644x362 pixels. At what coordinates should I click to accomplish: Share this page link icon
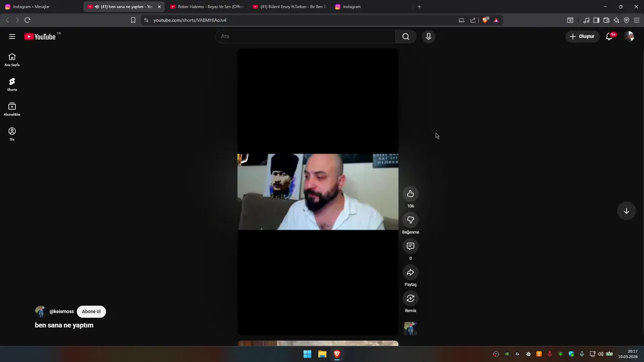(473, 20)
